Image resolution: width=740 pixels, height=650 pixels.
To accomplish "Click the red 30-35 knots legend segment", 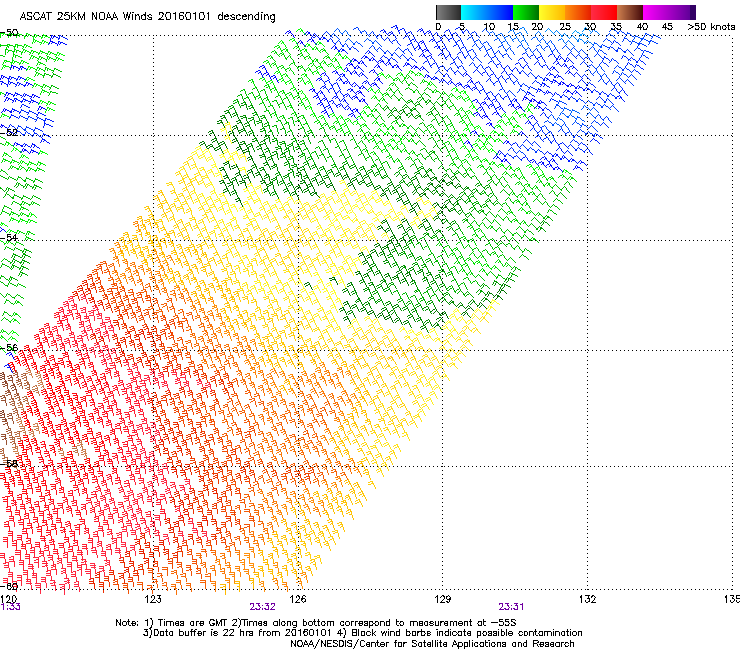I will click(604, 12).
